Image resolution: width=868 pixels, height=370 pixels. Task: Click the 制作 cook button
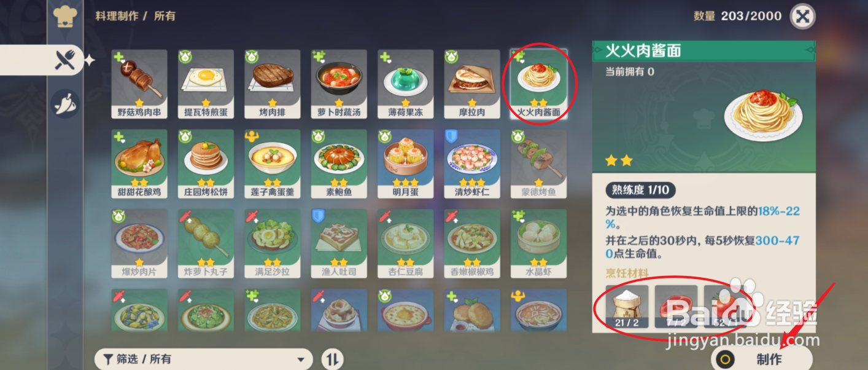tap(761, 360)
